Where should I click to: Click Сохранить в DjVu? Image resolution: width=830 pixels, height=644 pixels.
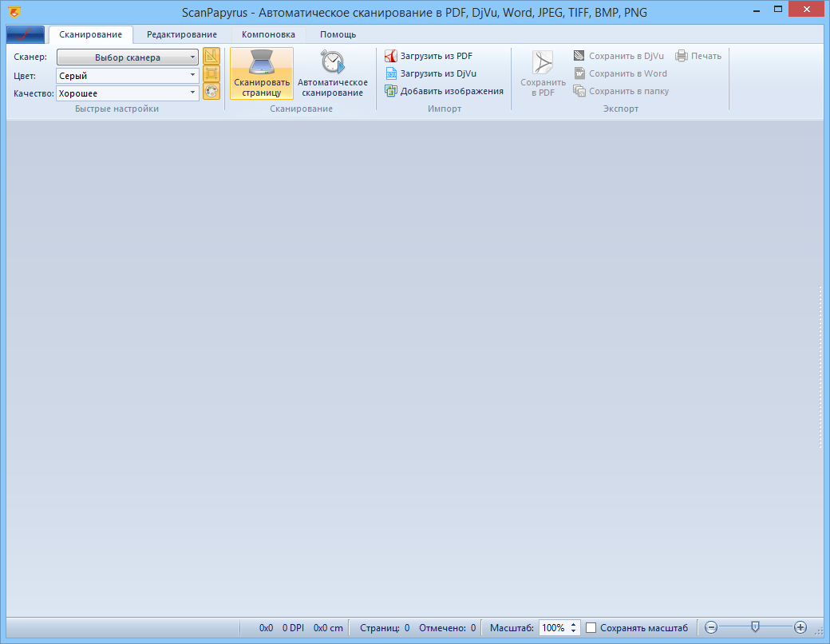[x=619, y=56]
